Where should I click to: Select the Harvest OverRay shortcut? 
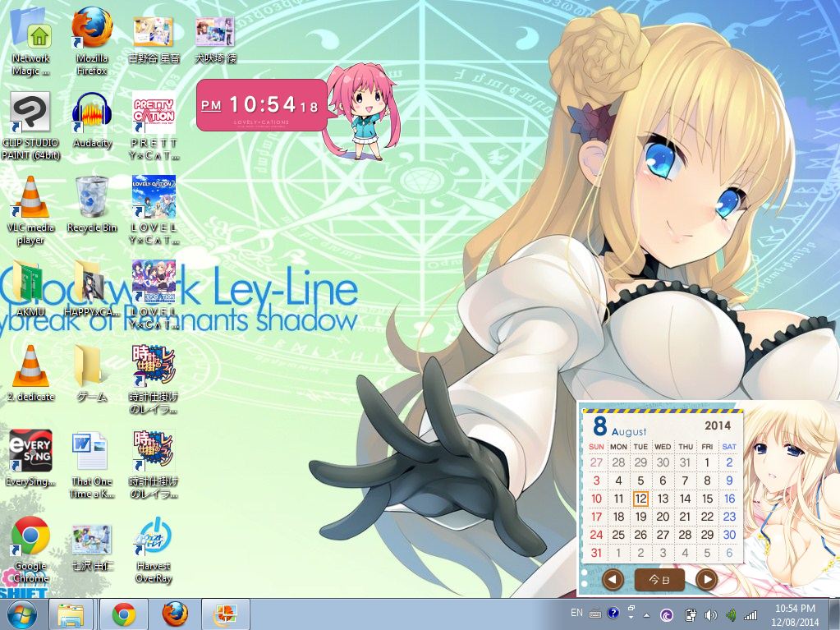click(154, 550)
